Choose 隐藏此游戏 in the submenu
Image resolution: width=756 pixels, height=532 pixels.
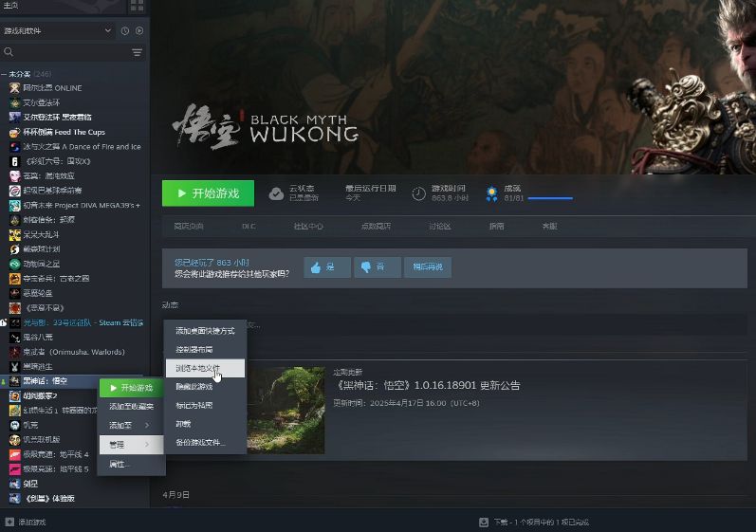pyautogui.click(x=206, y=387)
